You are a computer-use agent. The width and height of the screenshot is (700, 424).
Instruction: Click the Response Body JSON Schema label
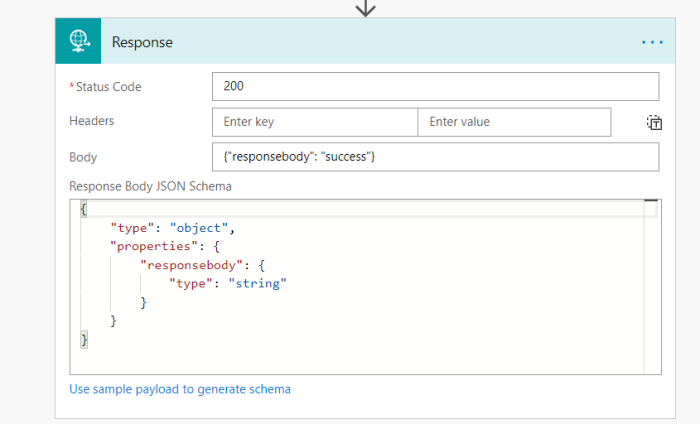tap(150, 186)
